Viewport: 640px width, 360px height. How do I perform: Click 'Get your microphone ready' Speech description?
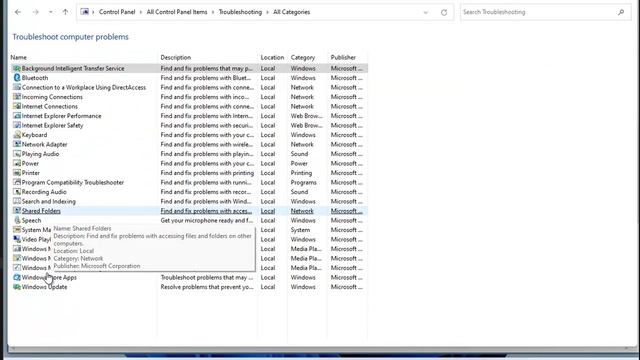point(207,220)
